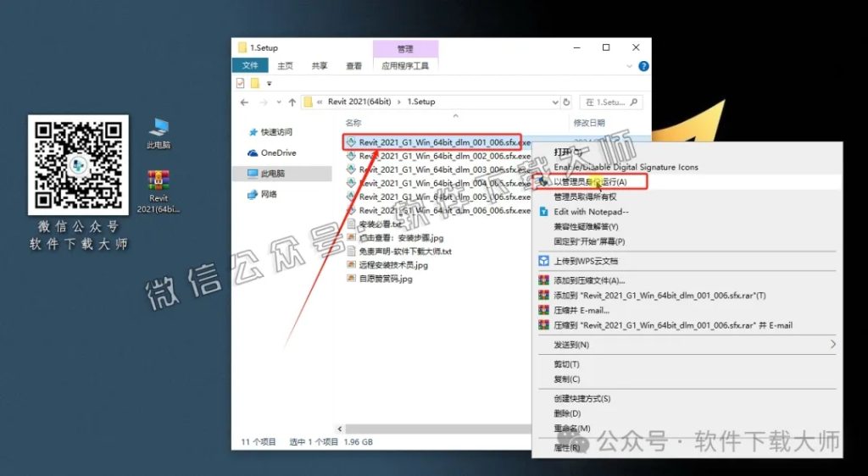Select file Revit_2021_G1_Win_64bit_dlm_001_006.sfx.exe
The image size is (868, 476).
click(x=438, y=142)
